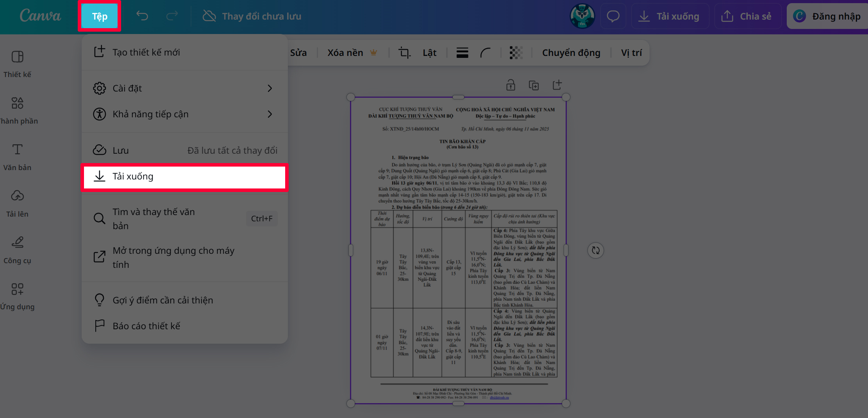Image resolution: width=868 pixels, height=418 pixels.
Task: Open the Lật flip options
Action: click(x=429, y=52)
